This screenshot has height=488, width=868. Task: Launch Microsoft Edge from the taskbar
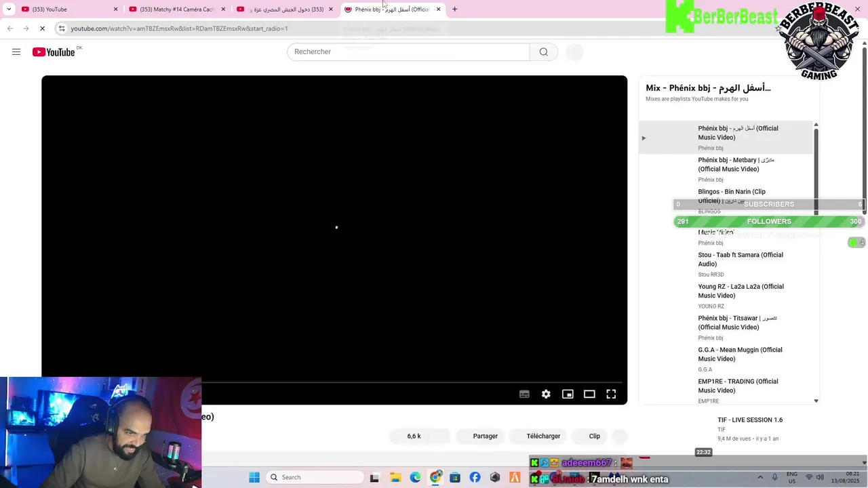(415, 477)
